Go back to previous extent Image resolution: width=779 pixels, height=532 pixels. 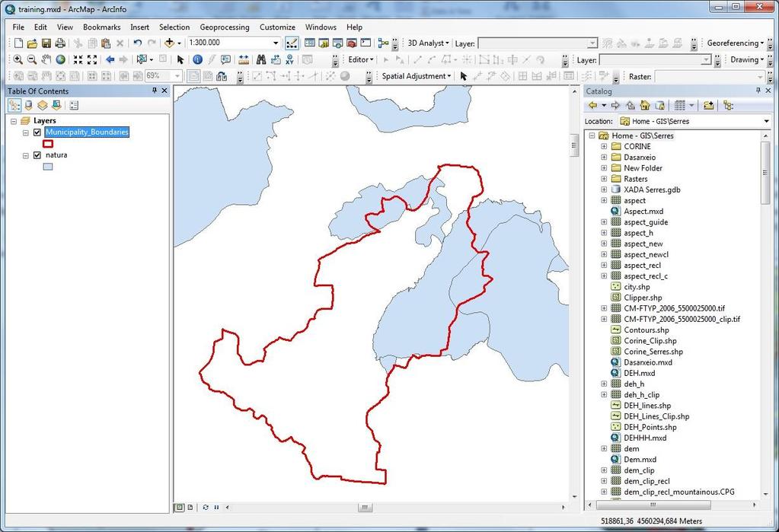point(110,59)
